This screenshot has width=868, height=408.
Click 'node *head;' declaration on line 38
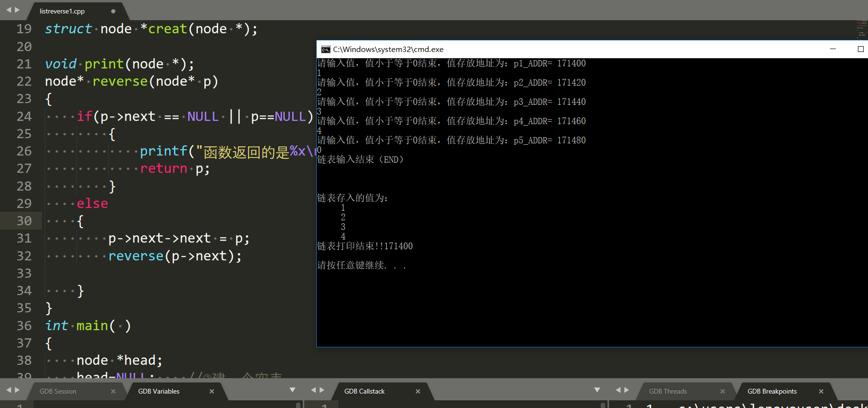pyautogui.click(x=120, y=360)
